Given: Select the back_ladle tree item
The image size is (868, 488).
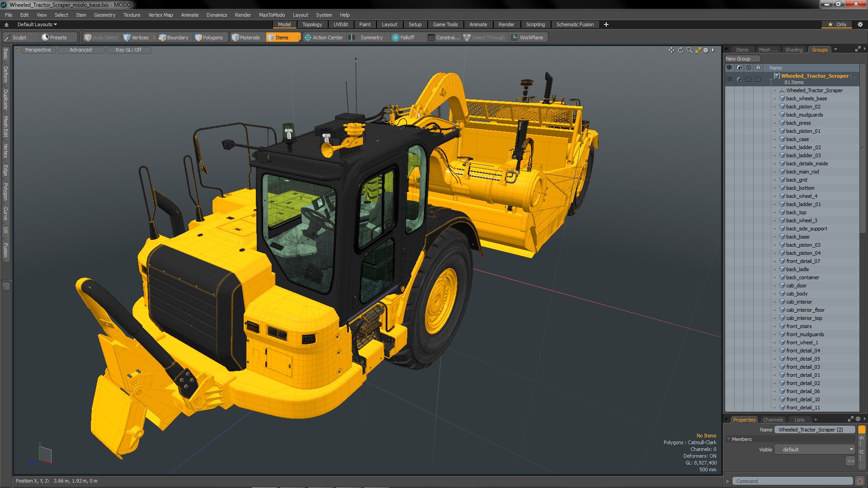Looking at the screenshot, I should click(797, 269).
